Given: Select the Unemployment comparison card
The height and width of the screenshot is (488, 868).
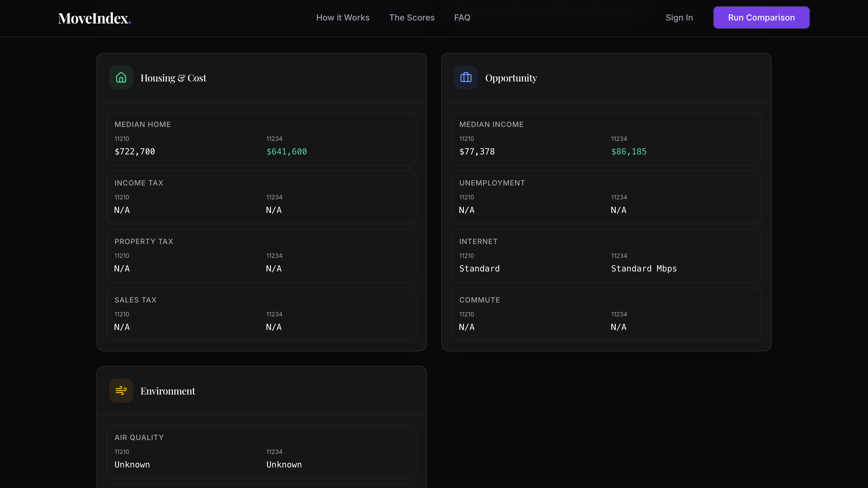Looking at the screenshot, I should tap(606, 197).
